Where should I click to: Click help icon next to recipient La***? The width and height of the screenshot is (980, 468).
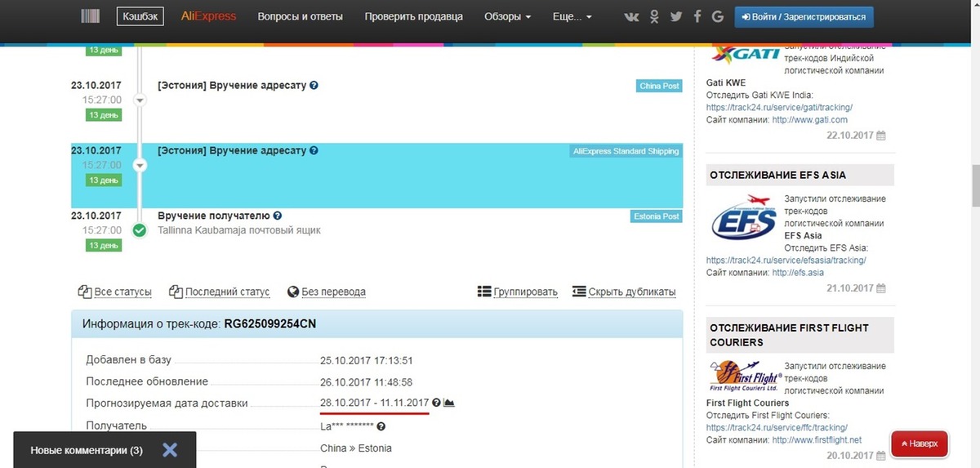(x=381, y=426)
